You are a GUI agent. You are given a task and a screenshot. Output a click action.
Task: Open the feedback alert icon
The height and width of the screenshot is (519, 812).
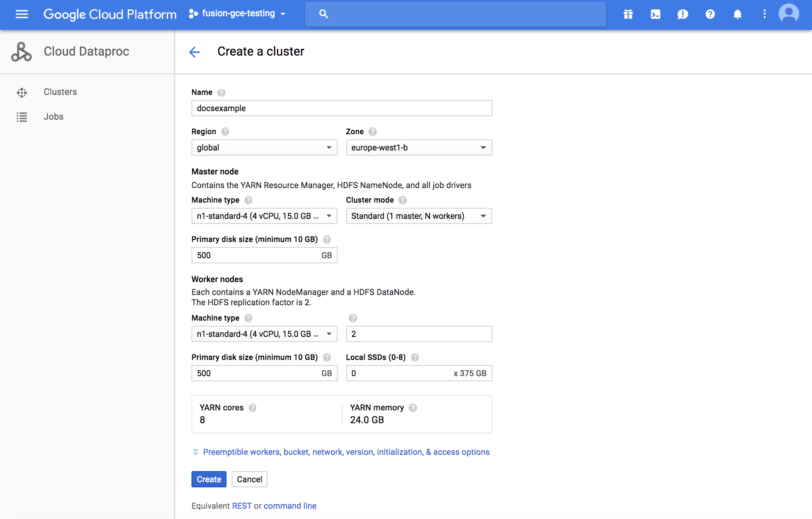pyautogui.click(x=683, y=14)
